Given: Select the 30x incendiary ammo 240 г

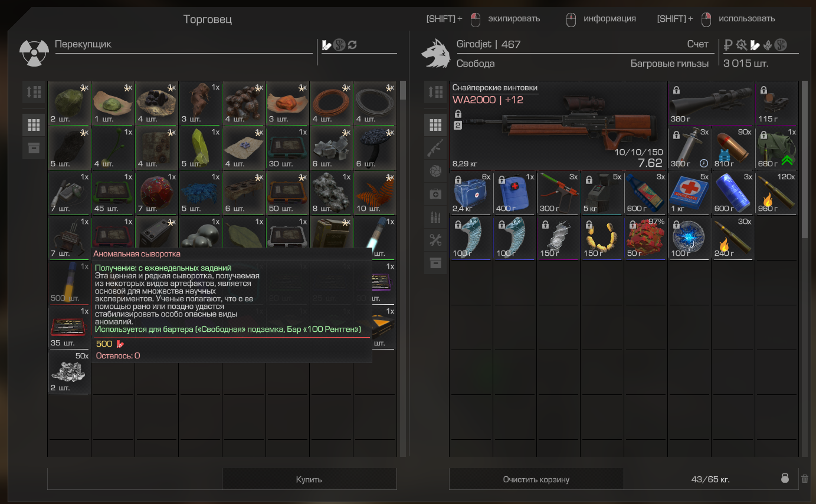Looking at the screenshot, I should pyautogui.click(x=733, y=238).
